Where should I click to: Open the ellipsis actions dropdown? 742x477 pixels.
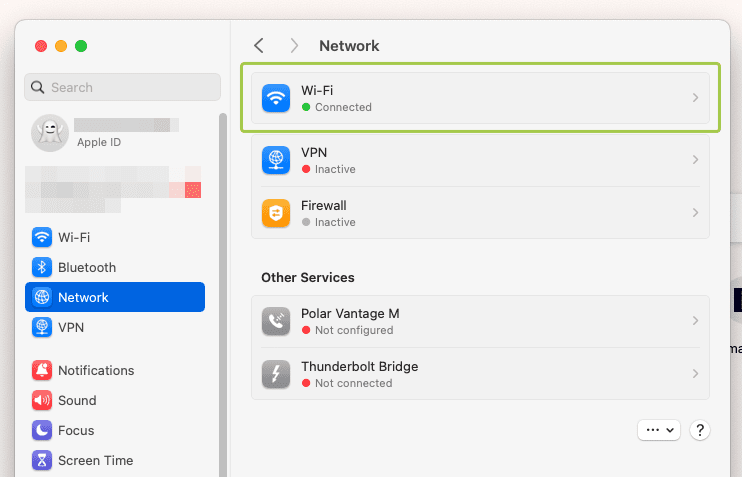coord(659,430)
